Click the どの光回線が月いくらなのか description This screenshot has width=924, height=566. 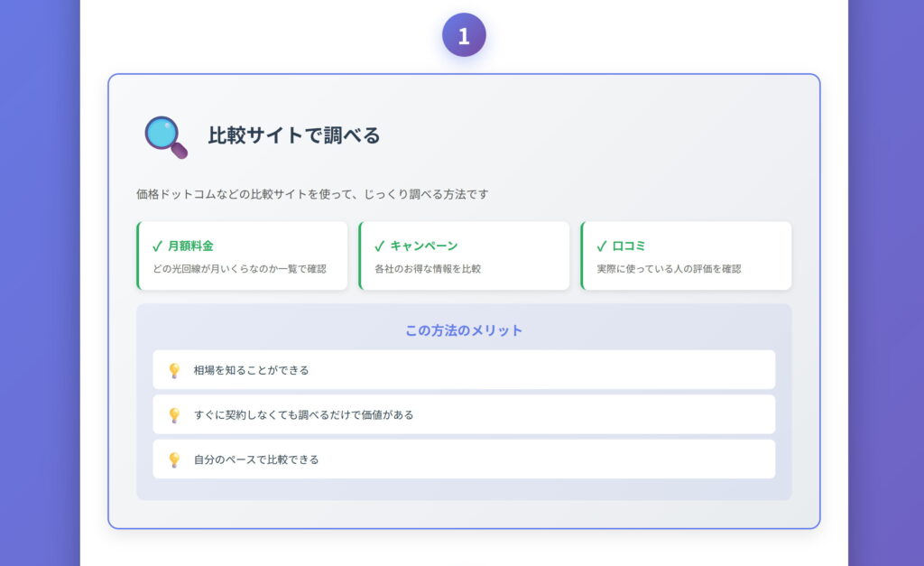(x=239, y=269)
